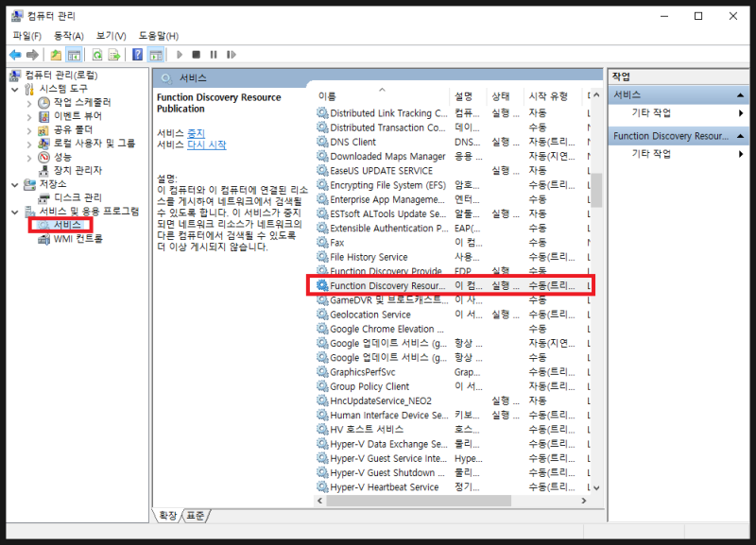Screen dimensions: 756x545
Task: Collapse the 시스템 도구 tree node
Action: pos(15,89)
